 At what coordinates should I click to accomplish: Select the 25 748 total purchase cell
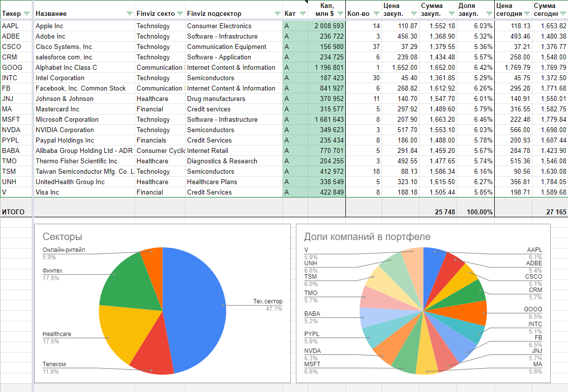(438, 207)
